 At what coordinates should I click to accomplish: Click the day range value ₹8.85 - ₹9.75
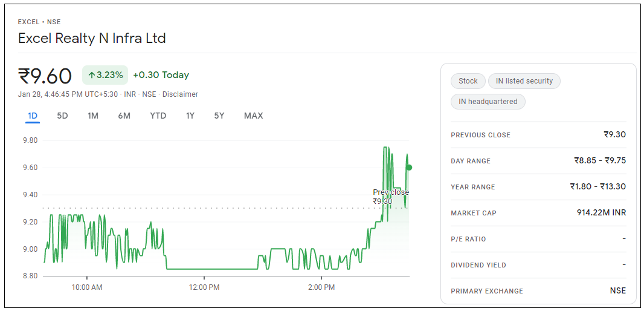(x=600, y=160)
